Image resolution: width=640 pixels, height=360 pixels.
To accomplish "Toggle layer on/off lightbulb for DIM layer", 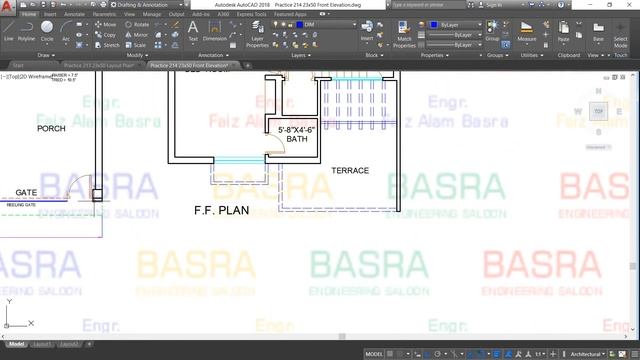I will 276,24.
